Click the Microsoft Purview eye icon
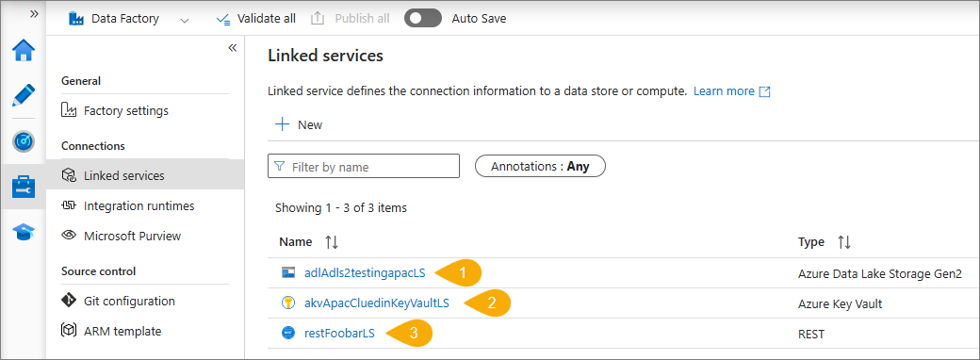The image size is (980, 360). pyautogui.click(x=69, y=236)
